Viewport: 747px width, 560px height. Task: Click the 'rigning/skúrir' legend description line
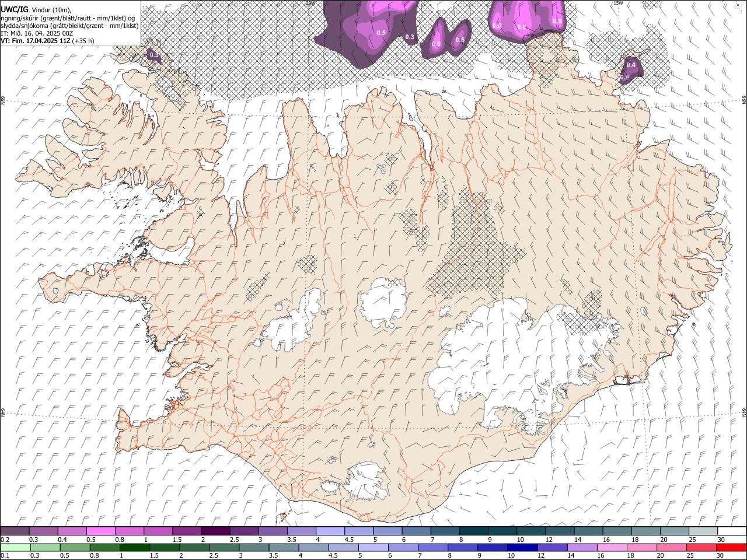coord(68,17)
